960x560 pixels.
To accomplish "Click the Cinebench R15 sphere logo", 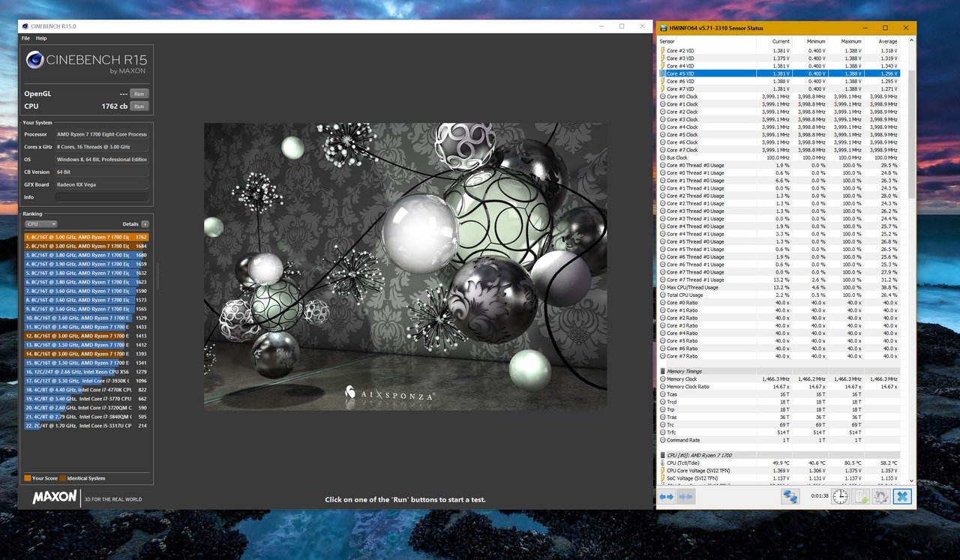I will point(34,60).
